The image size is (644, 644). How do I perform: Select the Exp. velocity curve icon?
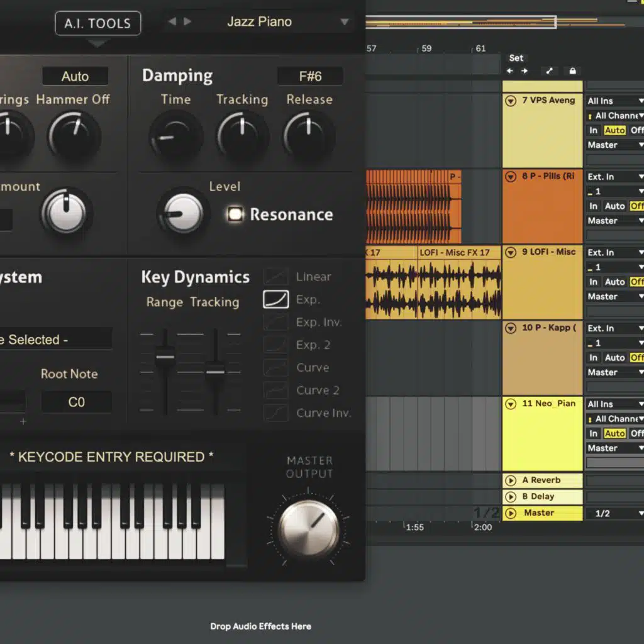pos(275,299)
